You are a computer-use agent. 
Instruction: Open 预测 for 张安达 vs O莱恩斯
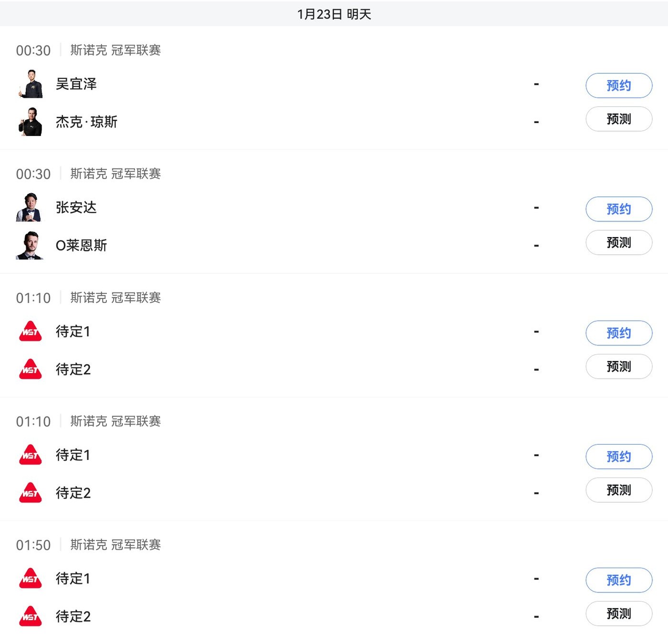coord(618,242)
